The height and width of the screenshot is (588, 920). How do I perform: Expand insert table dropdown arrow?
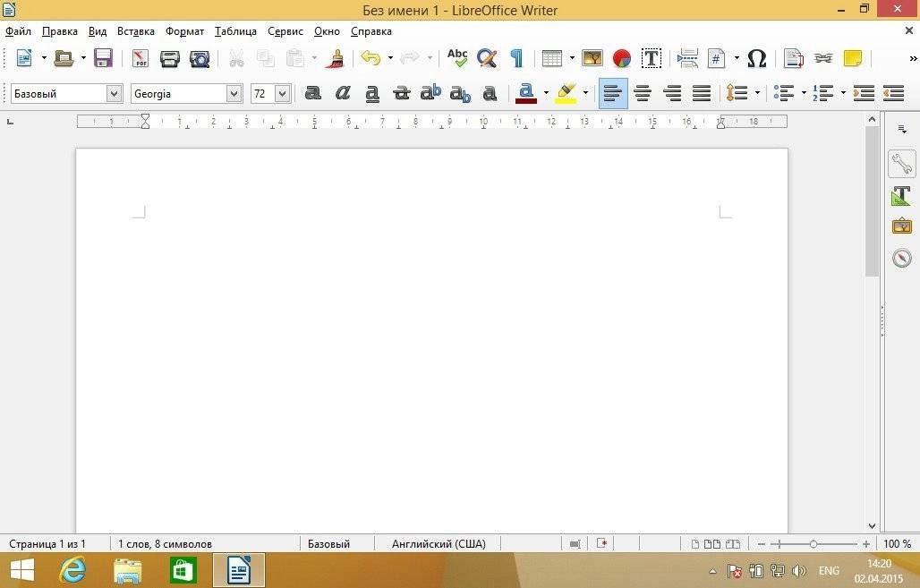coord(572,58)
